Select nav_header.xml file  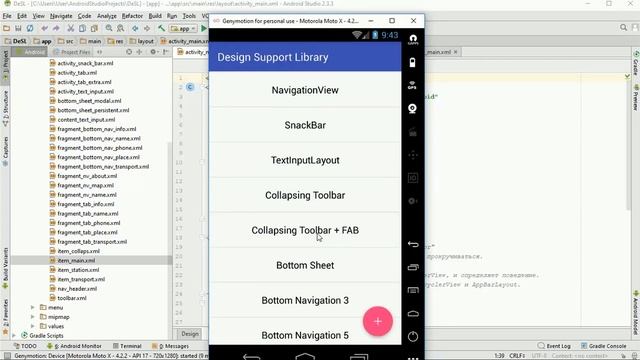coord(77,289)
